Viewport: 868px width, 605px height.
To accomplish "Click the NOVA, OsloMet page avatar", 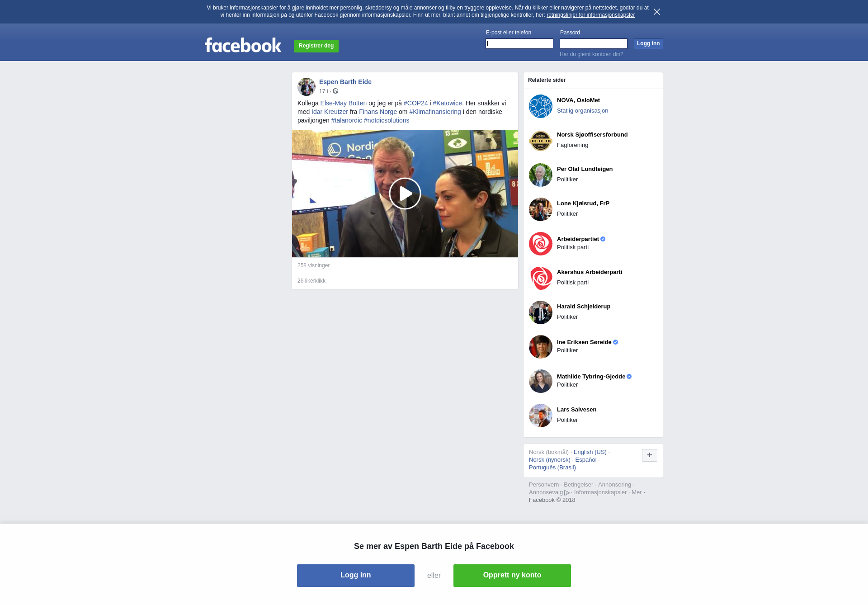I will (541, 106).
